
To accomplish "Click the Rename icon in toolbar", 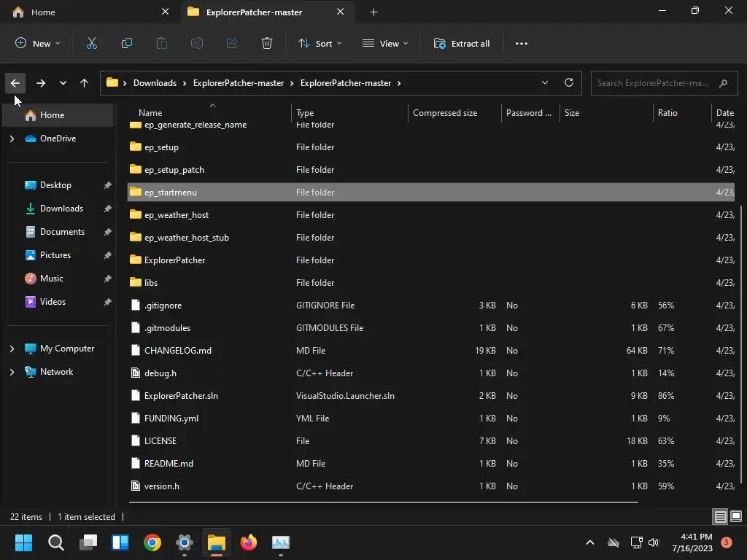I will point(197,43).
